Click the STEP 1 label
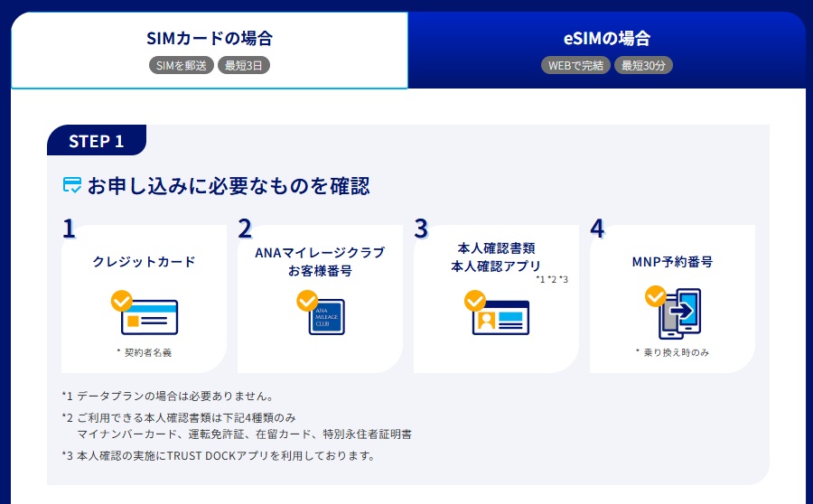The height and width of the screenshot is (504, 813). coord(97,141)
